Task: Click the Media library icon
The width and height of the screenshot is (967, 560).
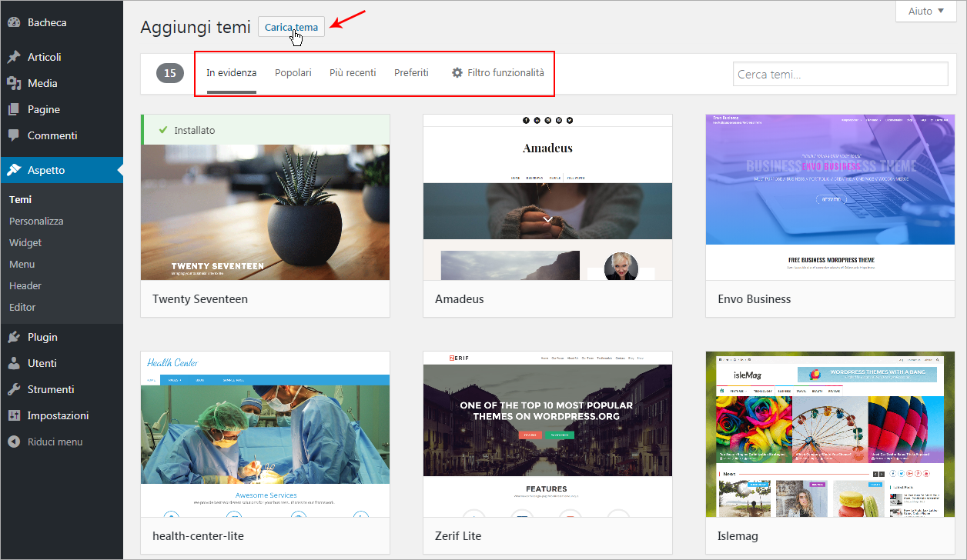Action: [14, 83]
